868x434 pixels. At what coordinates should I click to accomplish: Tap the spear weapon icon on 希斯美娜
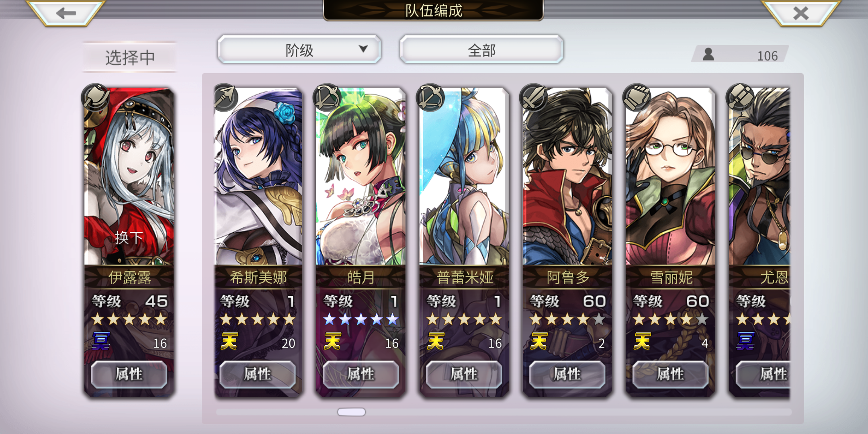tap(225, 97)
